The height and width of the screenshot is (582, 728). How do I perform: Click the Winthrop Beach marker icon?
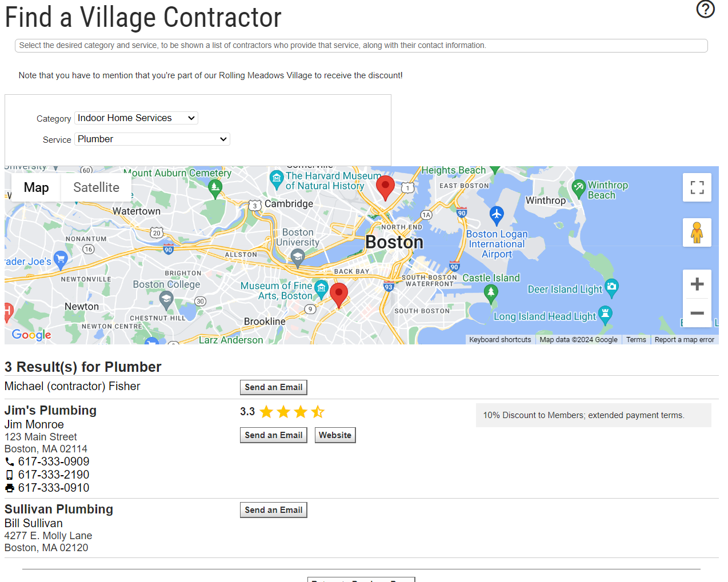(x=579, y=188)
